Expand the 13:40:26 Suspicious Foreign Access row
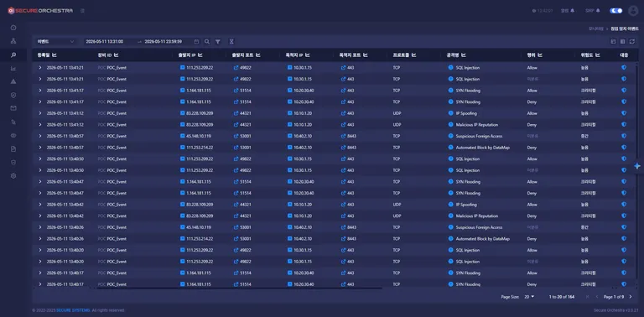644x317 pixels. pyautogui.click(x=40, y=227)
